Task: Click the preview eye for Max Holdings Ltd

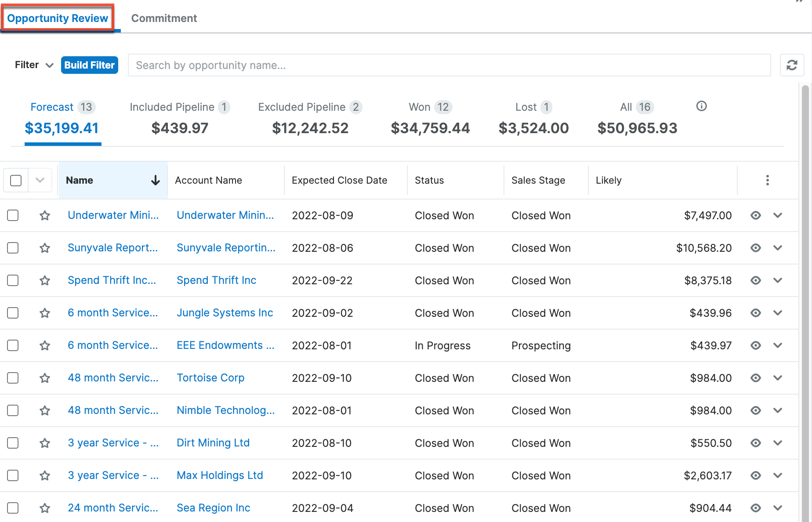Action: pyautogui.click(x=755, y=475)
